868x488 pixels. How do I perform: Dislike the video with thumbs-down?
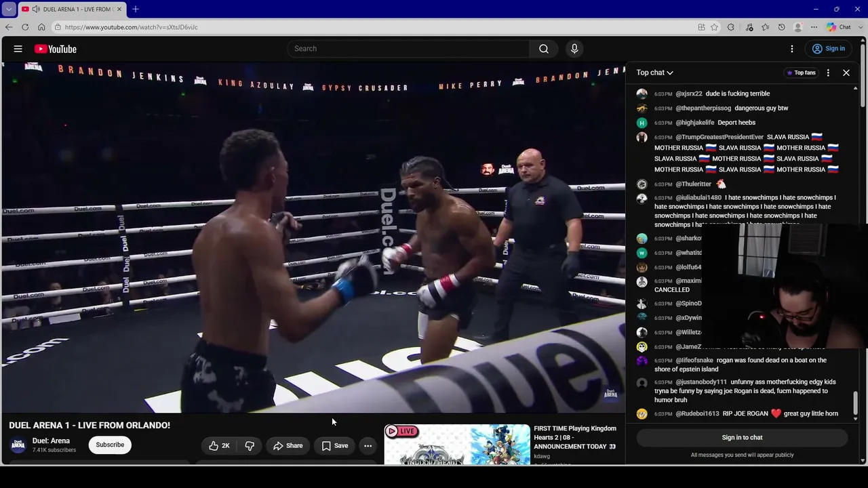(250, 445)
